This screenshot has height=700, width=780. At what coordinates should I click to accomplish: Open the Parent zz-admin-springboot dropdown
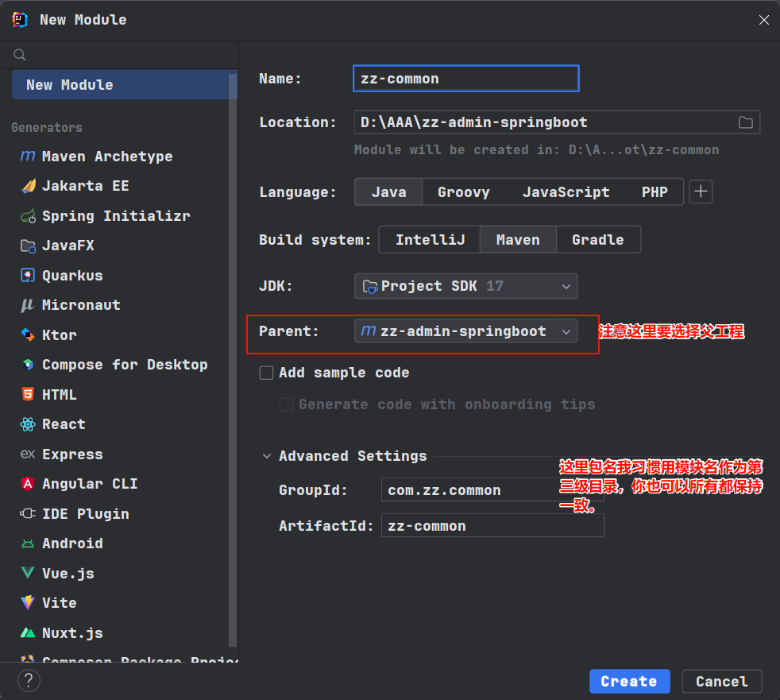[x=465, y=331]
